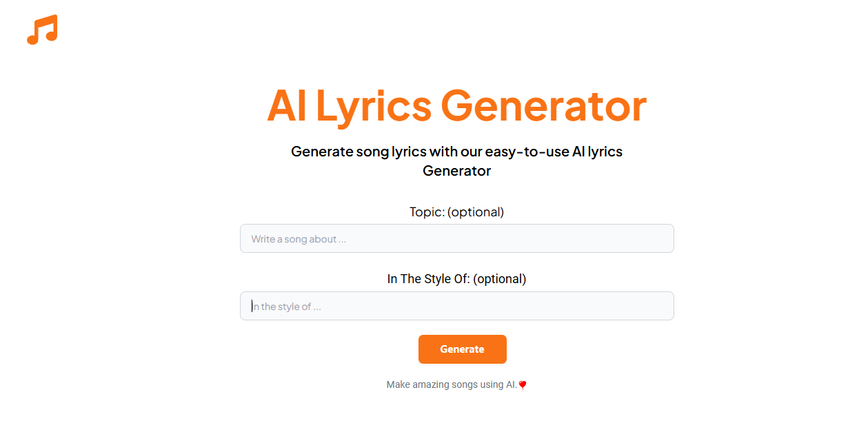
Task: Click the 'In The Style Of: (optional)' label
Action: pyautogui.click(x=456, y=279)
